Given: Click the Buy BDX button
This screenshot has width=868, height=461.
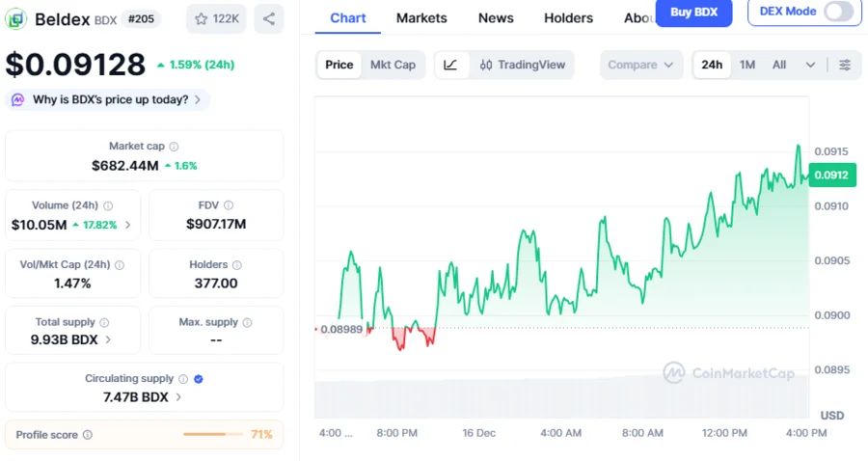Looking at the screenshot, I should (693, 12).
